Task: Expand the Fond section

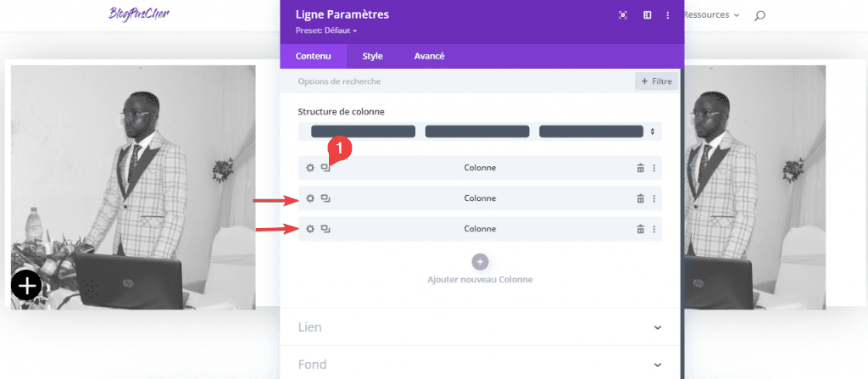Action: 480,364
